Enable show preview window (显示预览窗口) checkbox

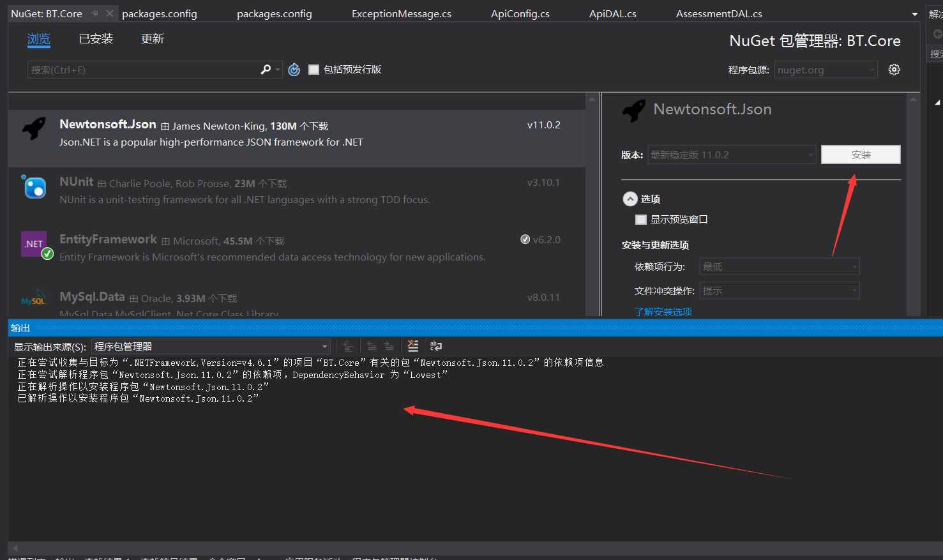point(641,220)
